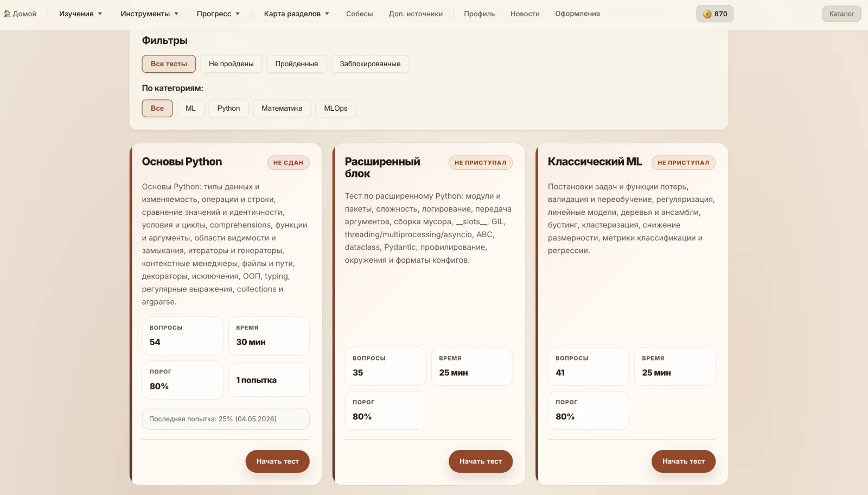Click the Основы Python card title
The image size is (868, 495).
click(182, 162)
